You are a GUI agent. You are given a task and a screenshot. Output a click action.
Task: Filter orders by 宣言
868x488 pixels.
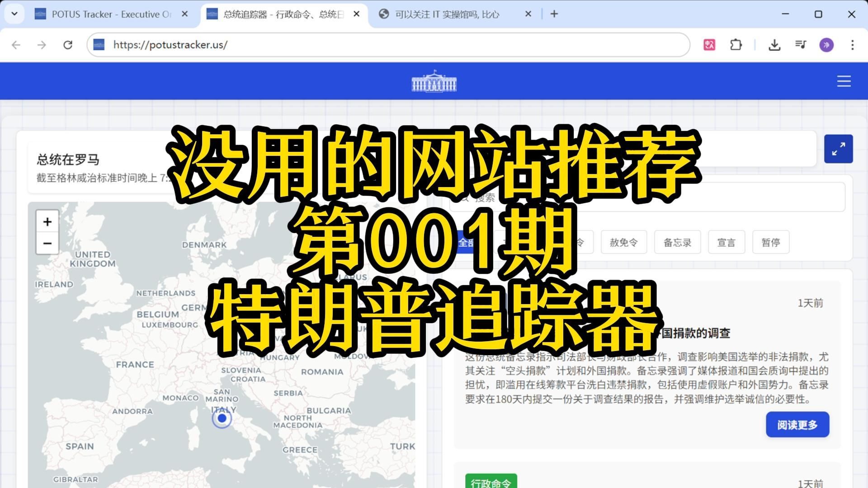click(x=726, y=242)
